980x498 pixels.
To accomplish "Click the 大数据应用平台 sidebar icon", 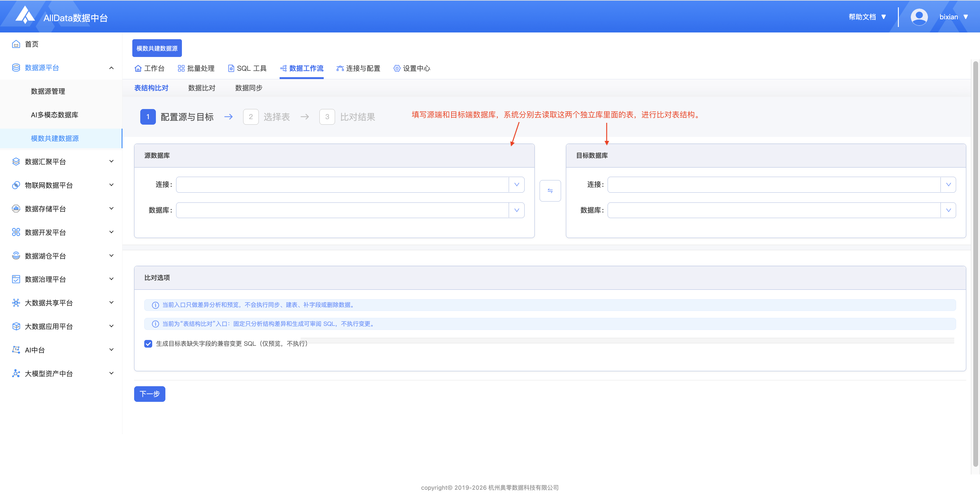I will click(x=16, y=326).
